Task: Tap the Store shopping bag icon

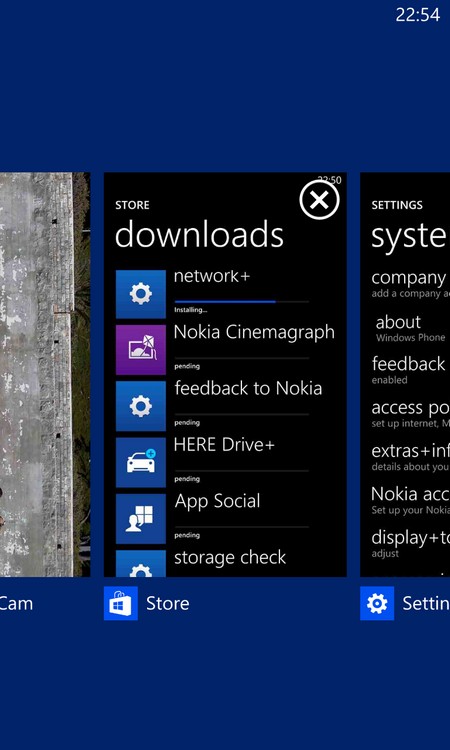Action: coord(121,603)
